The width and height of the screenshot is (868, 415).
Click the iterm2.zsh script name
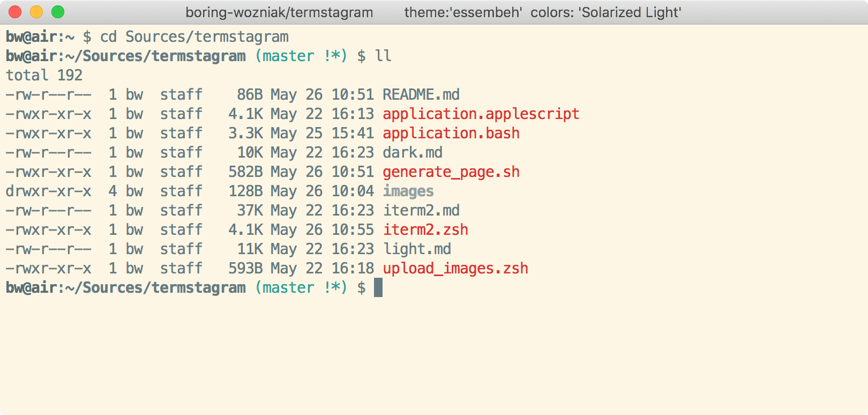425,230
